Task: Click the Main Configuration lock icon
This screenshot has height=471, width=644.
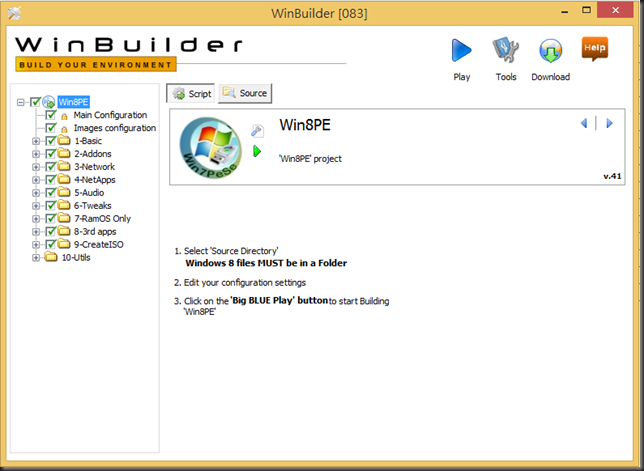Action: (x=64, y=116)
